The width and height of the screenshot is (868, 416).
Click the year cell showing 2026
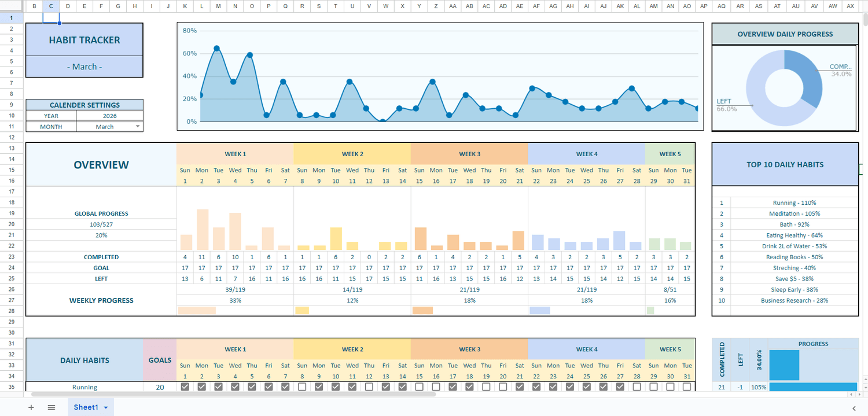(109, 116)
